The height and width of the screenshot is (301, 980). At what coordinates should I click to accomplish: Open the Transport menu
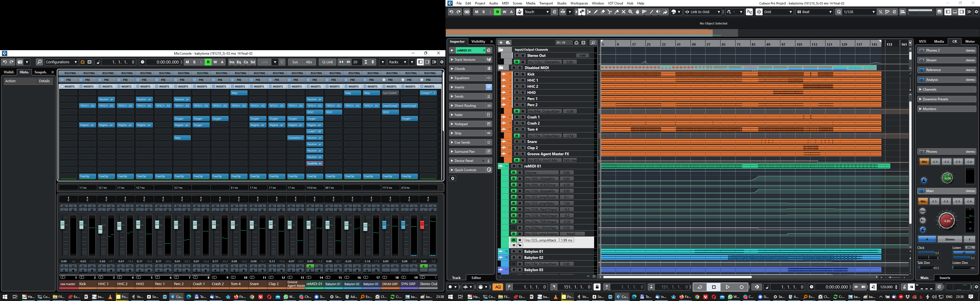(x=546, y=3)
